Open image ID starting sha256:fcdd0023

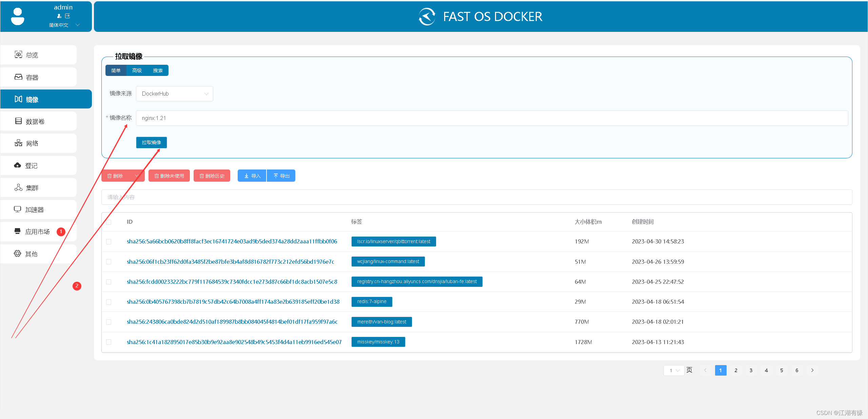pos(232,281)
